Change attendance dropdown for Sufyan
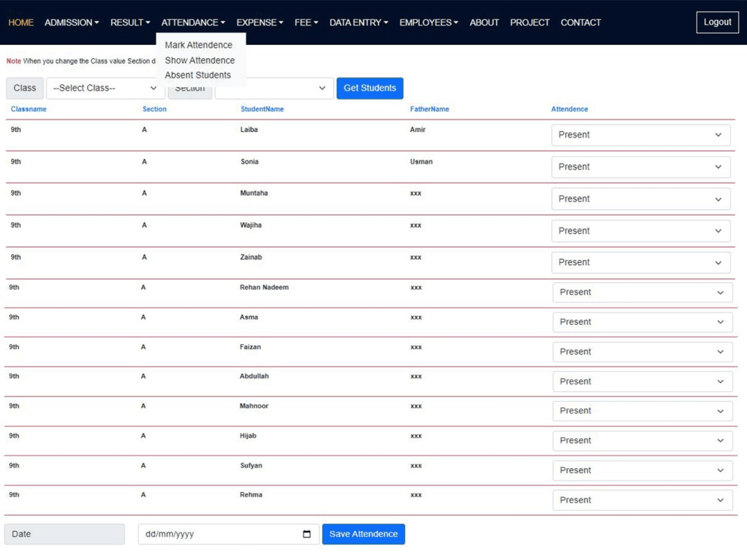This screenshot has height=560, width=747. 642,470
